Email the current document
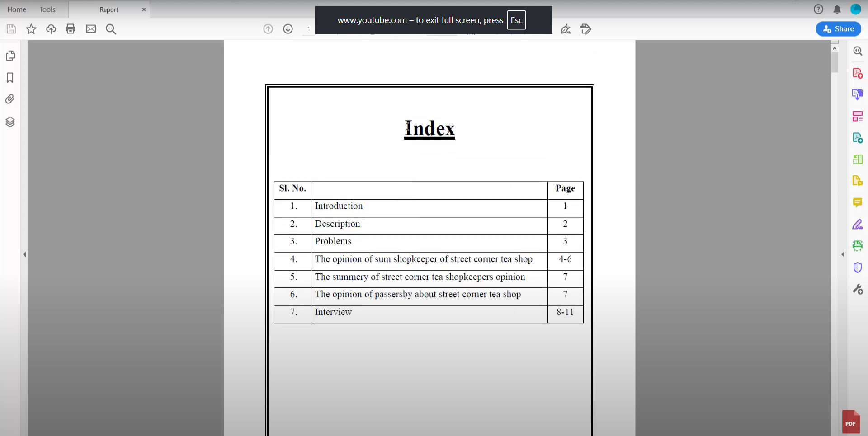868x436 pixels. pos(90,28)
